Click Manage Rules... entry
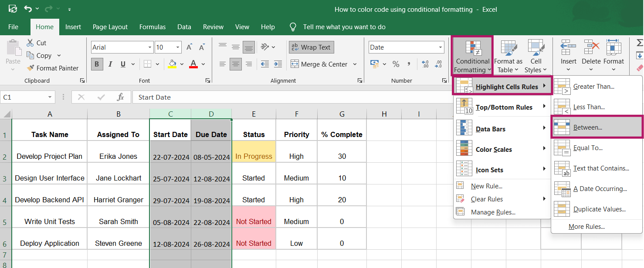Screen dimensions: 644x268 [493, 212]
